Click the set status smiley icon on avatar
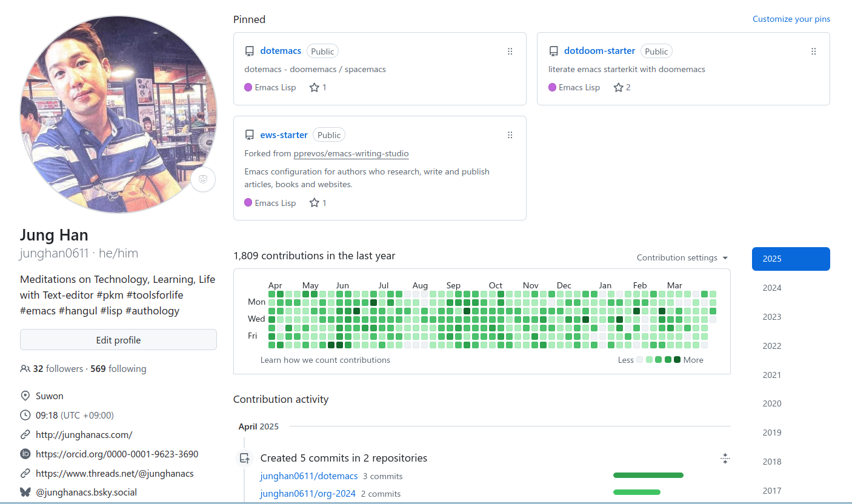Image resolution: width=852 pixels, height=504 pixels. (203, 179)
